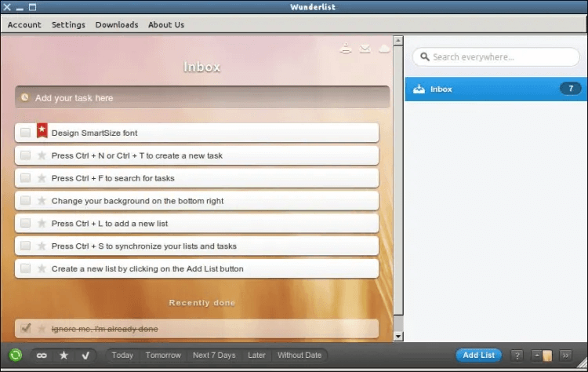
Task: Check off 'Change your background' task
Action: [26, 200]
